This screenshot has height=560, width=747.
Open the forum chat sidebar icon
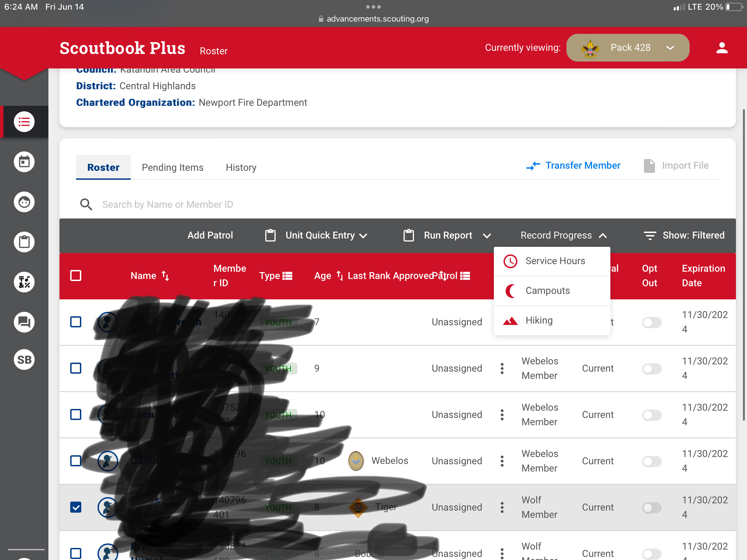point(24,322)
